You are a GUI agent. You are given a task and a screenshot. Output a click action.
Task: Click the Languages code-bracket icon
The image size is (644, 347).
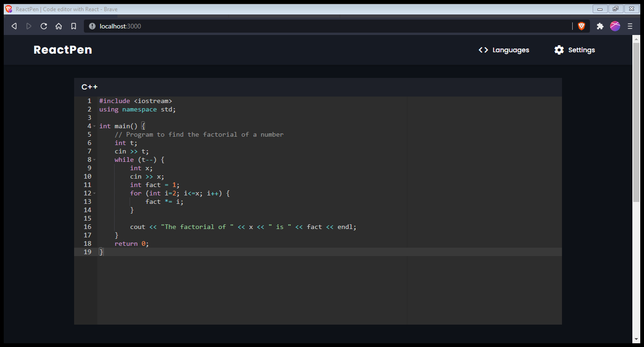483,50
